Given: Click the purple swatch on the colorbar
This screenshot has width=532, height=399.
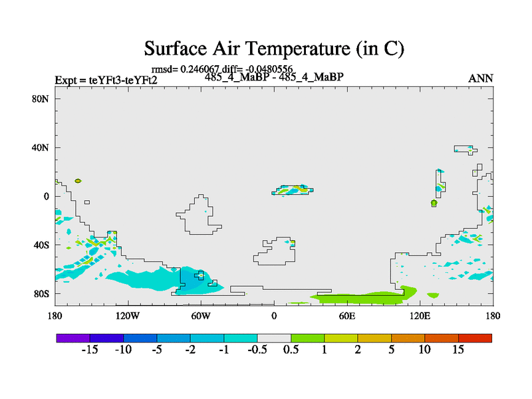Looking at the screenshot, I should click(x=73, y=338).
